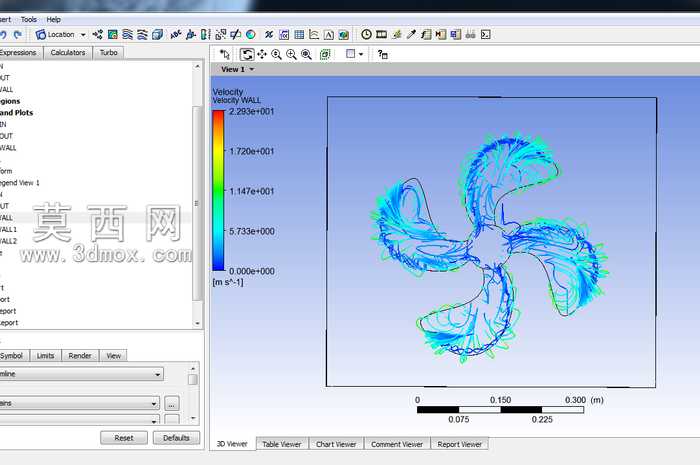Open the Function Calculator
Screen dimensions: 700x465
tap(426, 34)
